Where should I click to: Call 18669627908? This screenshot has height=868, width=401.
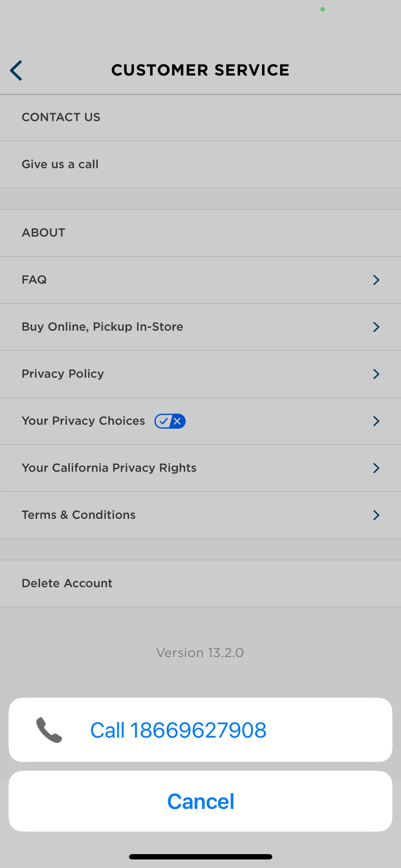200,730
